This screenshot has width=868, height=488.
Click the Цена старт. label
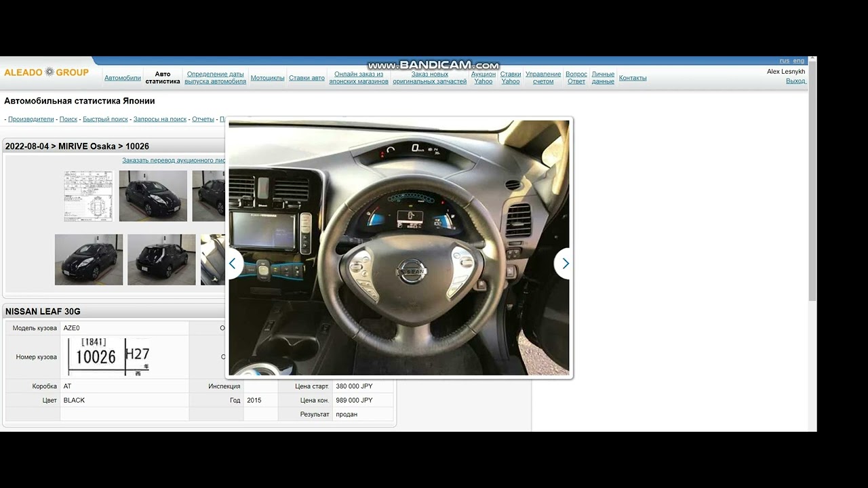click(x=312, y=386)
